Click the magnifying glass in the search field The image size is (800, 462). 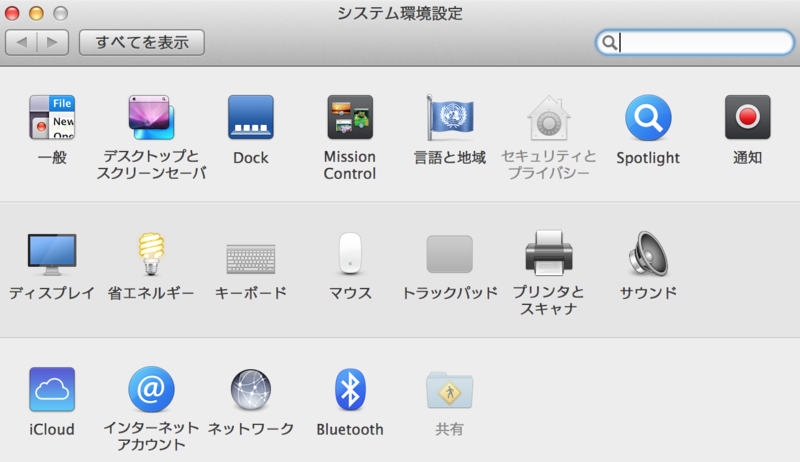609,42
